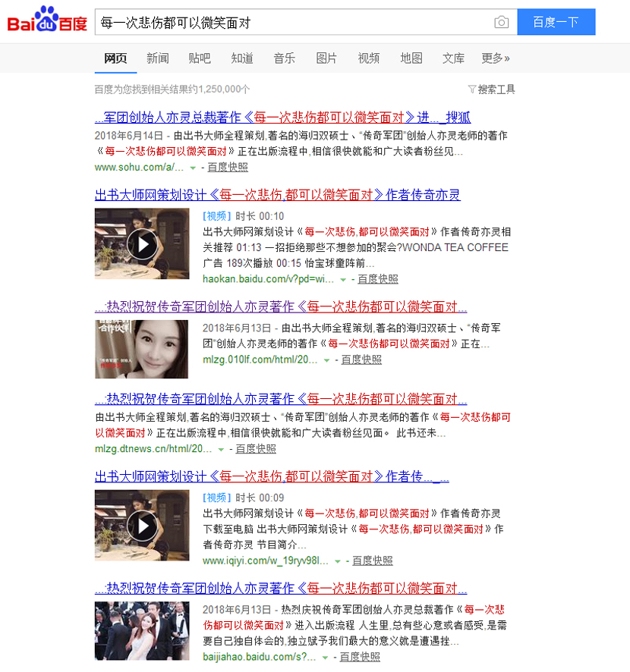The height and width of the screenshot is (672, 630).
Task: Click the search tools filter icon
Action: (x=472, y=89)
